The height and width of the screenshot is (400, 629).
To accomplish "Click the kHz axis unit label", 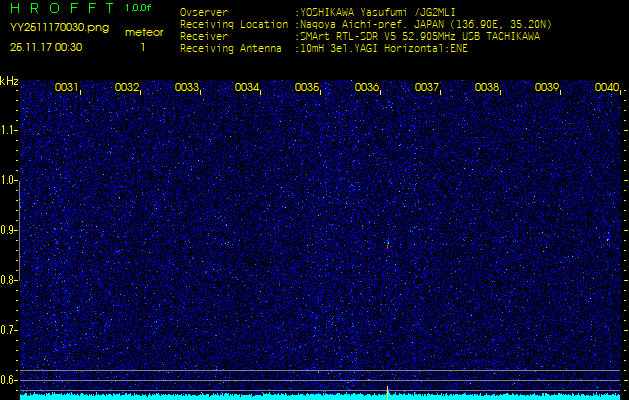I will tap(9, 80).
